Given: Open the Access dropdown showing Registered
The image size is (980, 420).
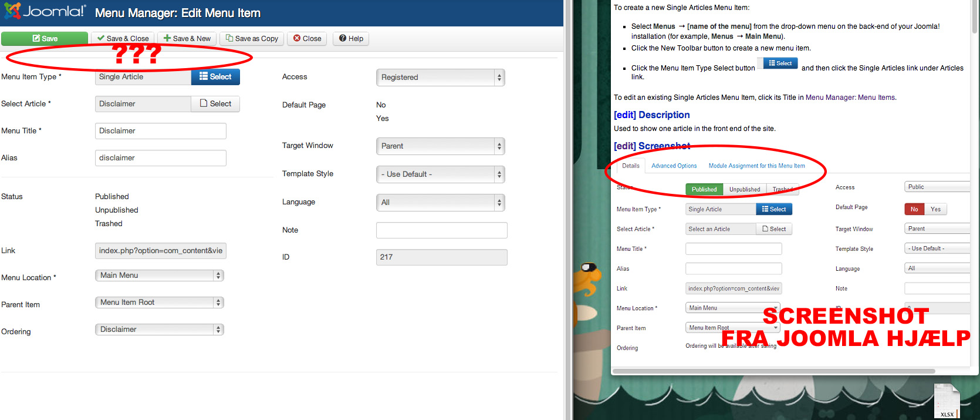Looking at the screenshot, I should coord(441,78).
